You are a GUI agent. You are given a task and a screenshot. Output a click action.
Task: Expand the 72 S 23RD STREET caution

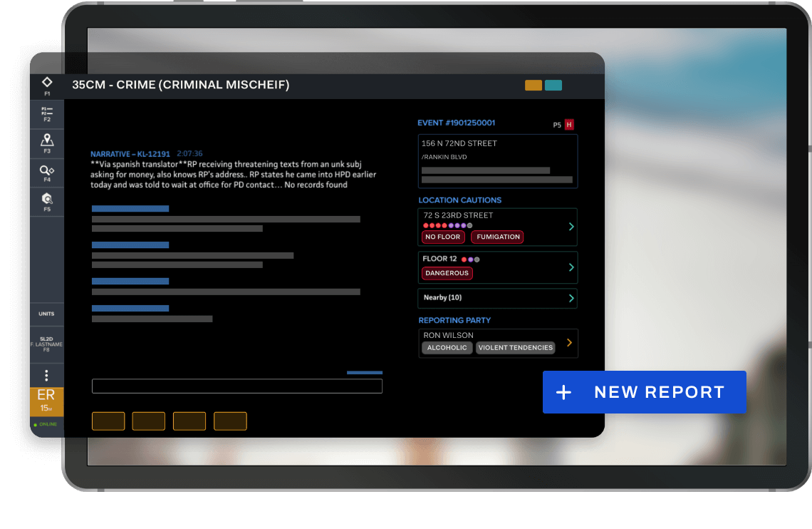coord(498,227)
